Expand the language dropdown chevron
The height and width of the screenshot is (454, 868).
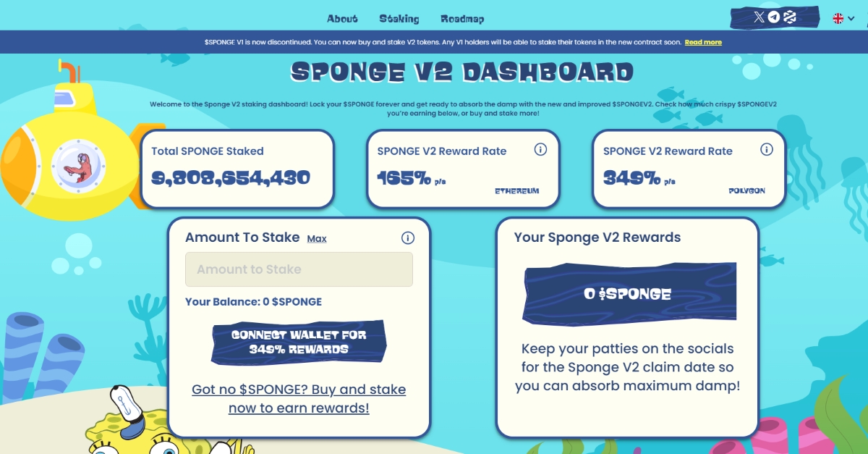tap(850, 20)
